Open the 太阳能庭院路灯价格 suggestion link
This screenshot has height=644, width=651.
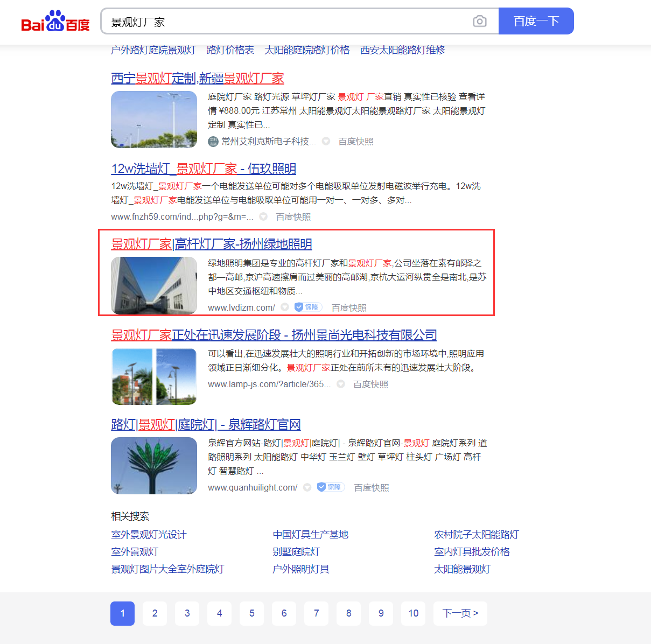click(x=307, y=50)
